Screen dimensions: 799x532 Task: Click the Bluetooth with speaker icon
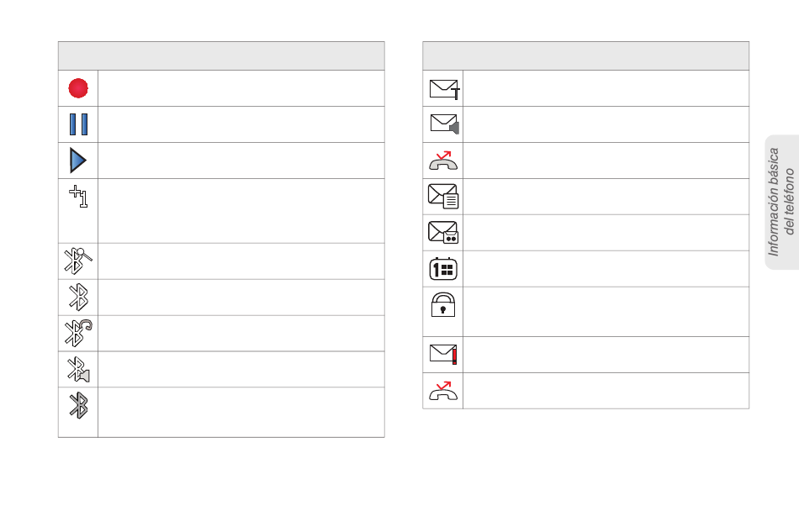pos(78,370)
